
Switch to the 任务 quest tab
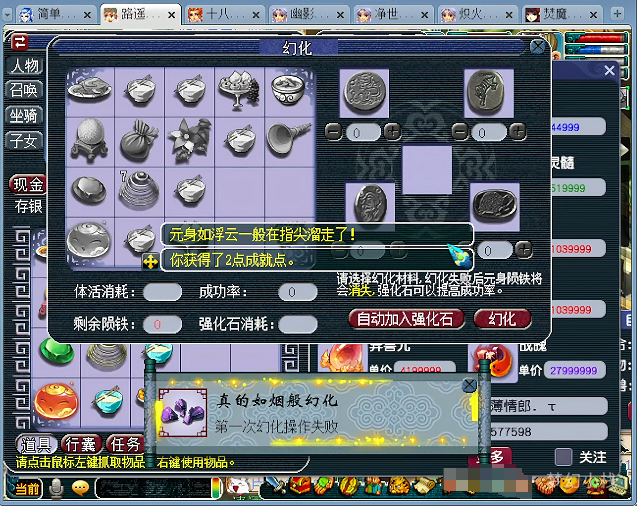(x=125, y=444)
